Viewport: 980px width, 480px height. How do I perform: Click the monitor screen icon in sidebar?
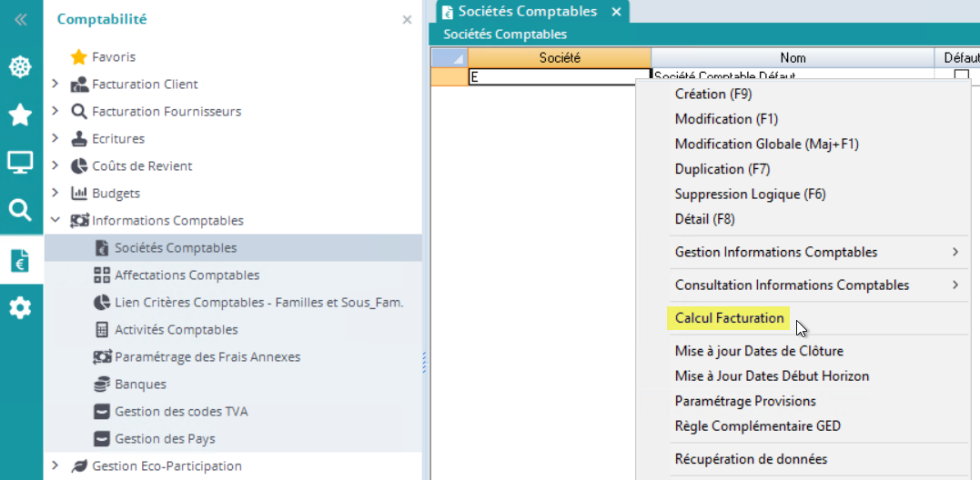20,163
